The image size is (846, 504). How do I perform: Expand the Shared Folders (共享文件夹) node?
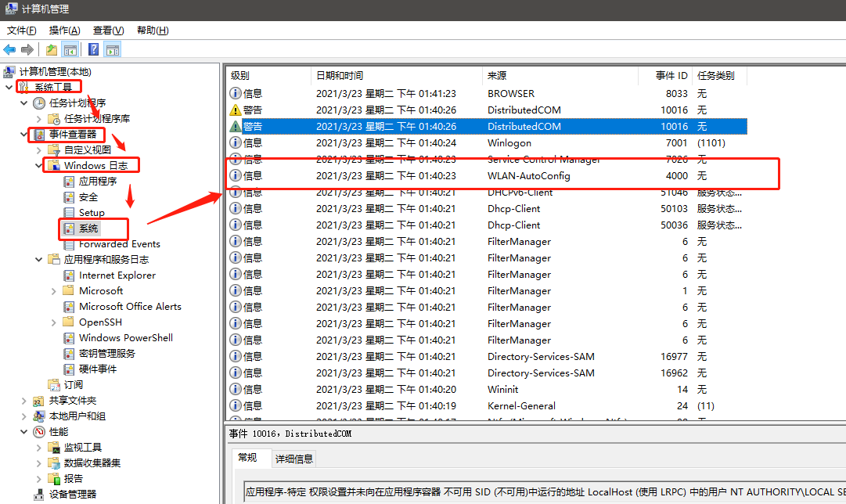tap(23, 400)
